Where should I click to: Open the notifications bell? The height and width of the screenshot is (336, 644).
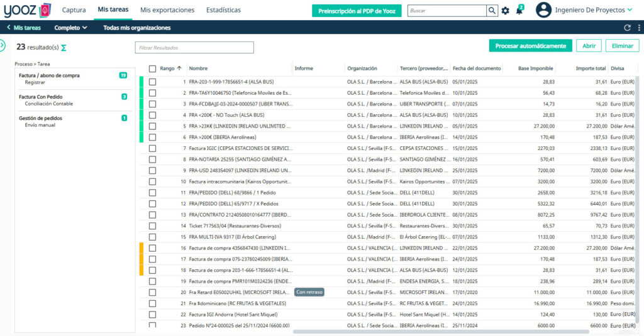519,10
